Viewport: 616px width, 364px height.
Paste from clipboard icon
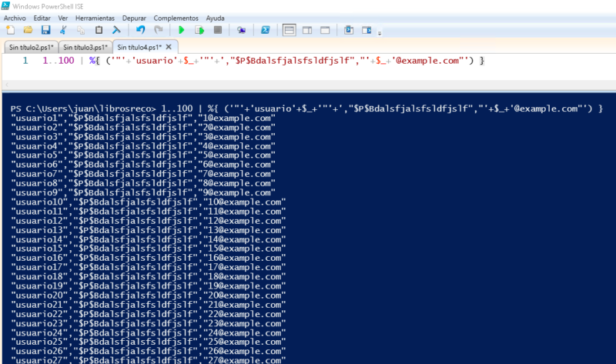click(x=99, y=30)
